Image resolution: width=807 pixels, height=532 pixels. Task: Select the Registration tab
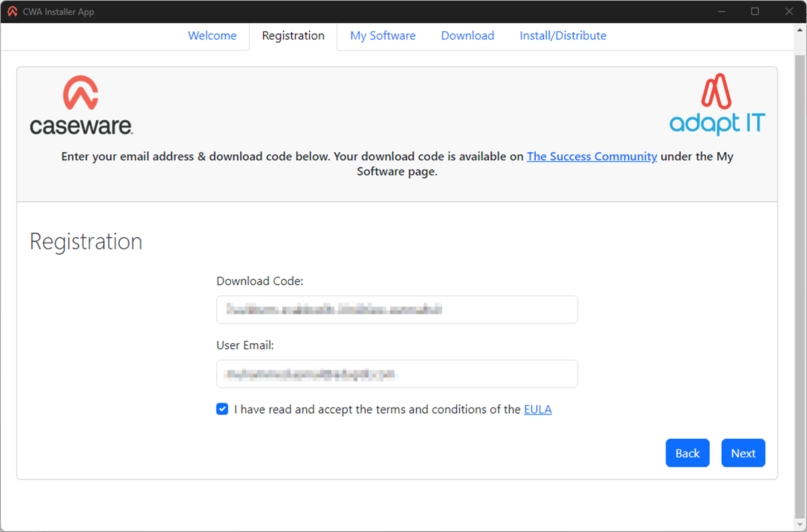(293, 36)
